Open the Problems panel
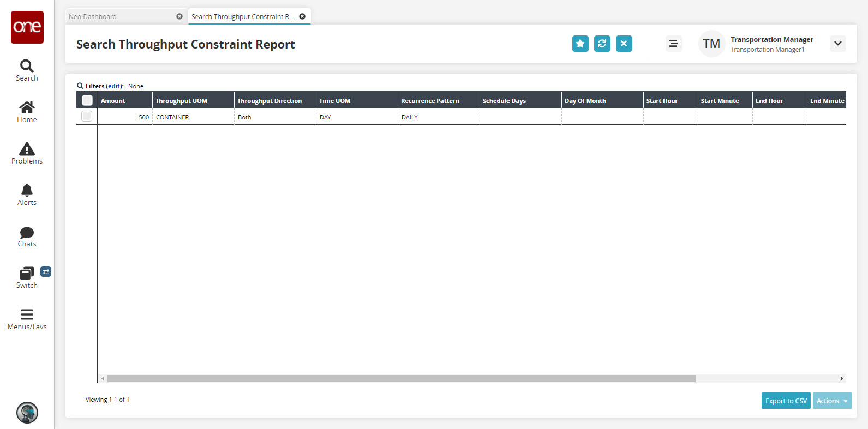The image size is (868, 429). pos(27,154)
